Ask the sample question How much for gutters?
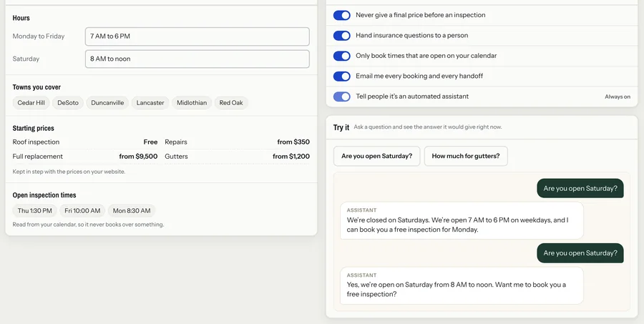Image resolution: width=644 pixels, height=324 pixels. (466, 156)
